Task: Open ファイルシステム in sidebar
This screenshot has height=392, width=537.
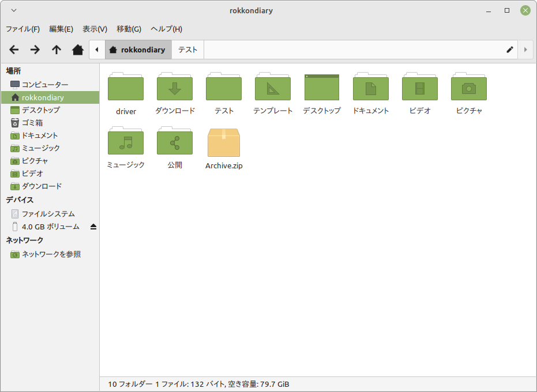Action: 50,214
